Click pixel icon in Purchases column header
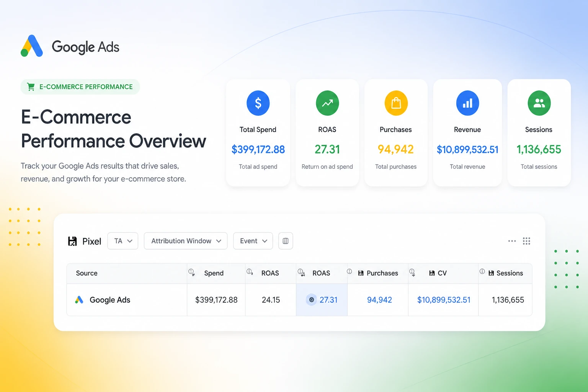Viewport: 588px width, 392px height. (361, 273)
